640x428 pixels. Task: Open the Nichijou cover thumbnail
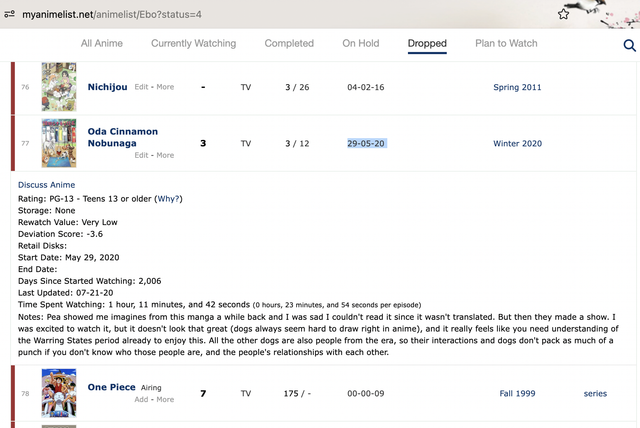click(58, 87)
